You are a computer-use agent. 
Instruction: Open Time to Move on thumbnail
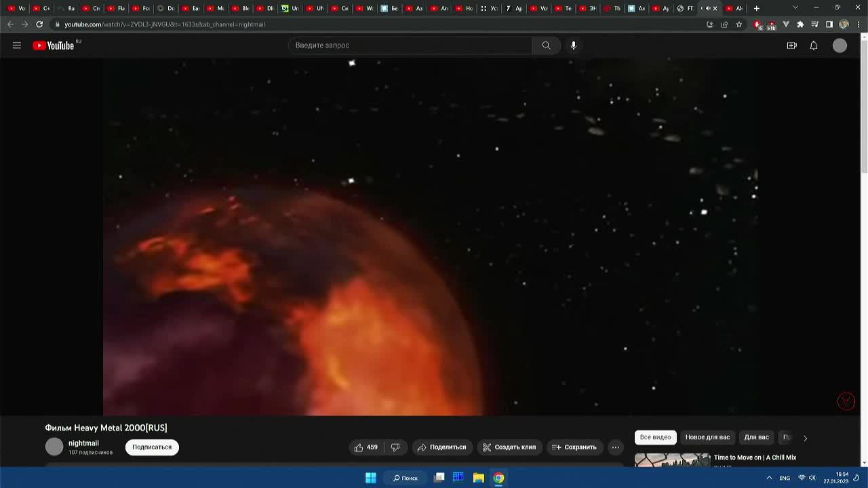672,460
